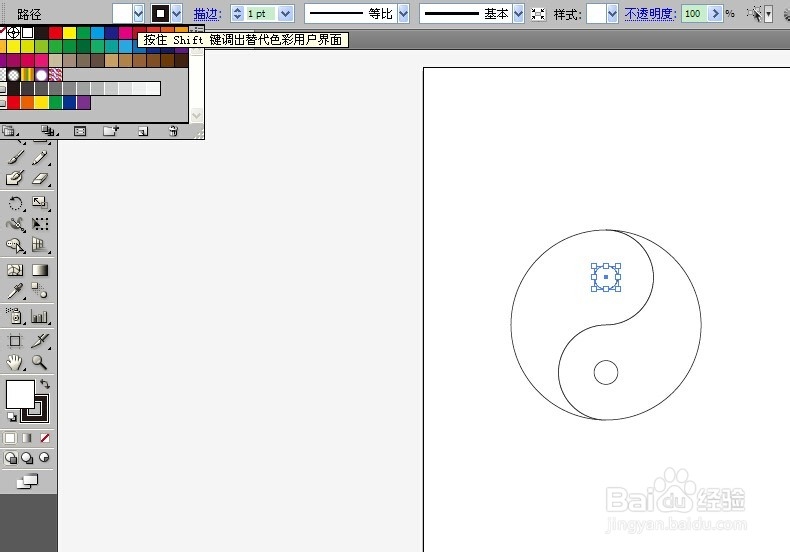Select the Artboard tool

pyautogui.click(x=15, y=341)
